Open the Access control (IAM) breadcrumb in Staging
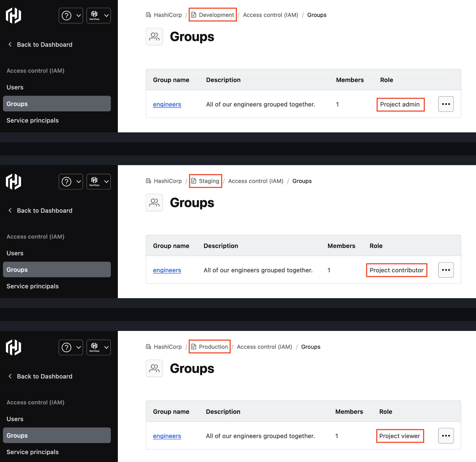This screenshot has height=462, width=476. 256,181
